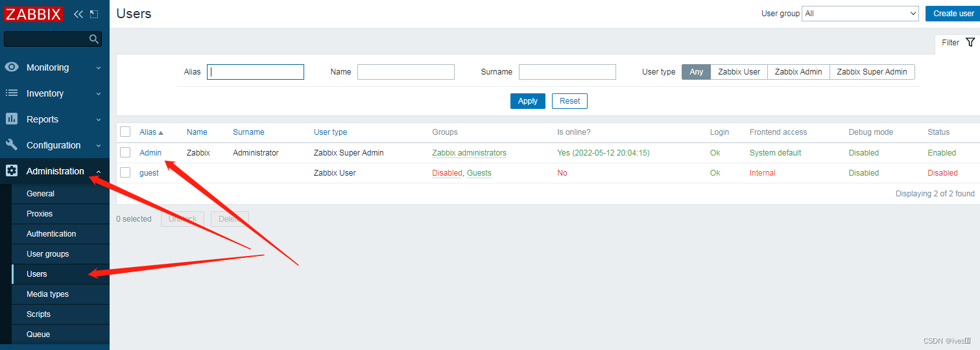Click the Yes (2022-05-12 20:04:15) online text
Image resolution: width=980 pixels, height=350 pixels.
tap(603, 153)
